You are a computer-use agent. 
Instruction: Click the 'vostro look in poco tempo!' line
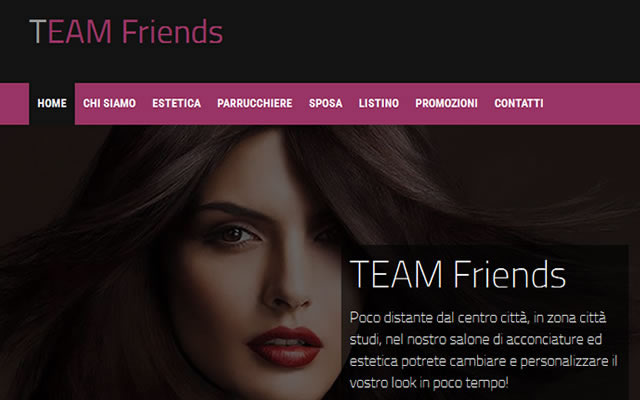[429, 383]
